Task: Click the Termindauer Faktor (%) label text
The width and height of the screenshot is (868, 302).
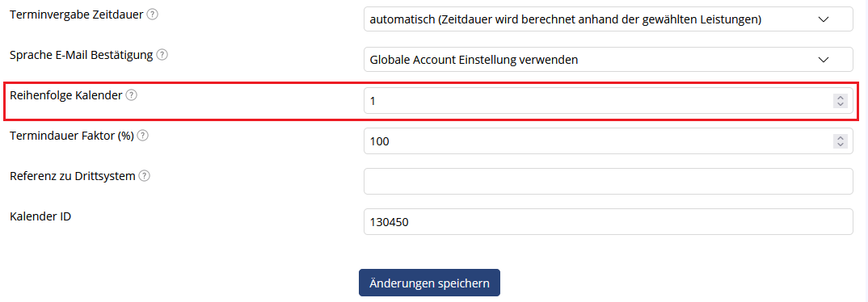Action: click(72, 136)
